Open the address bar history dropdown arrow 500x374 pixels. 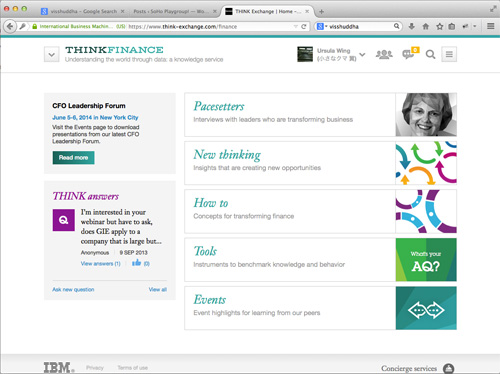[x=295, y=26]
